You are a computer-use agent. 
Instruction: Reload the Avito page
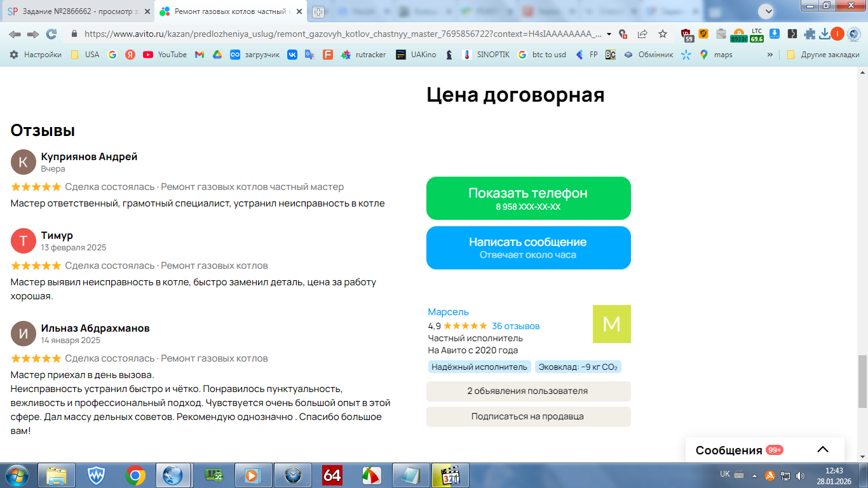coord(51,34)
